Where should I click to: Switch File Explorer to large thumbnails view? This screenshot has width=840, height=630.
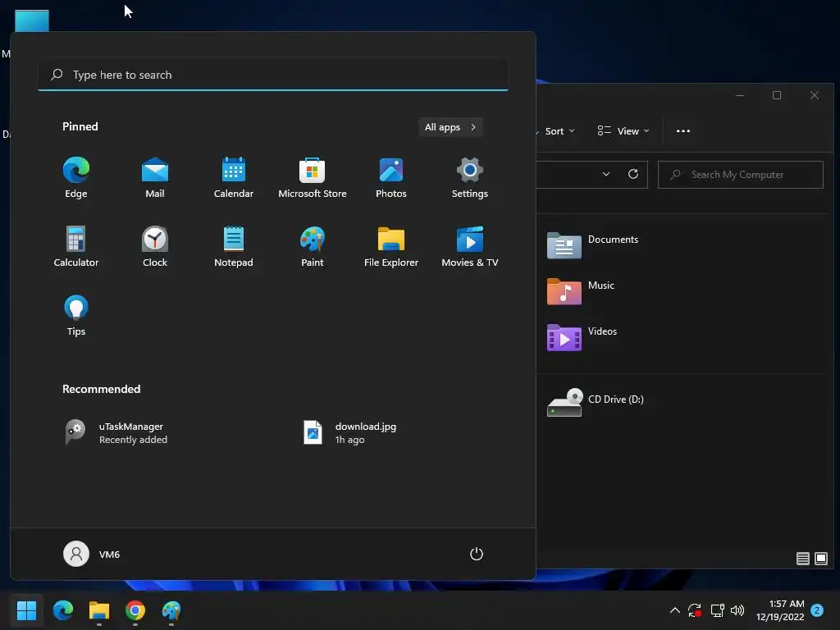[x=820, y=559]
